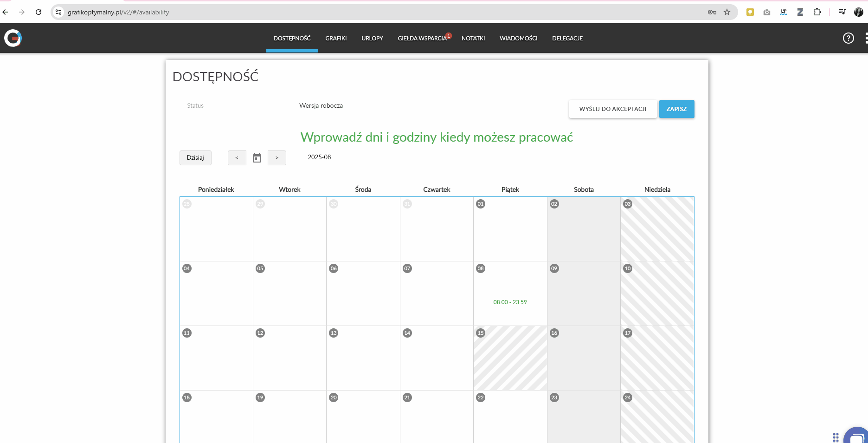The image size is (868, 443).
Task: Click the Grafik Optymalny logo icon
Action: pyautogui.click(x=13, y=38)
